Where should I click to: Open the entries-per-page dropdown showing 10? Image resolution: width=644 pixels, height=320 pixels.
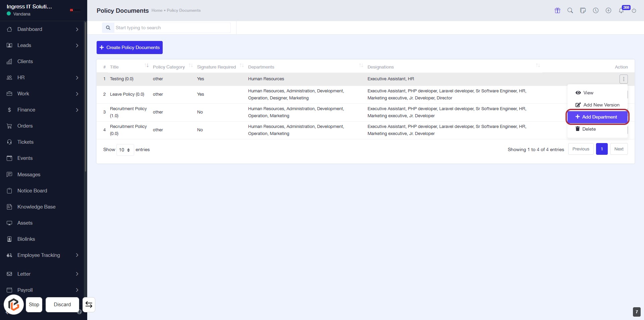coord(125,150)
